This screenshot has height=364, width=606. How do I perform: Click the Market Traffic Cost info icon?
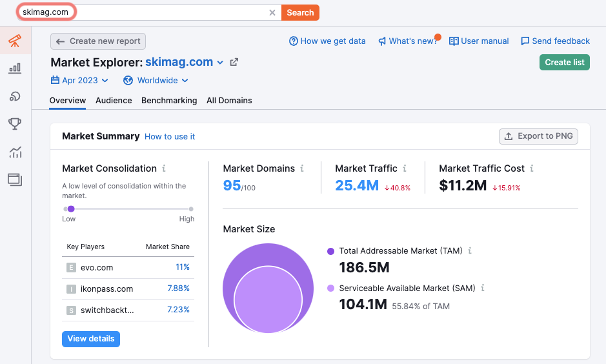click(532, 168)
